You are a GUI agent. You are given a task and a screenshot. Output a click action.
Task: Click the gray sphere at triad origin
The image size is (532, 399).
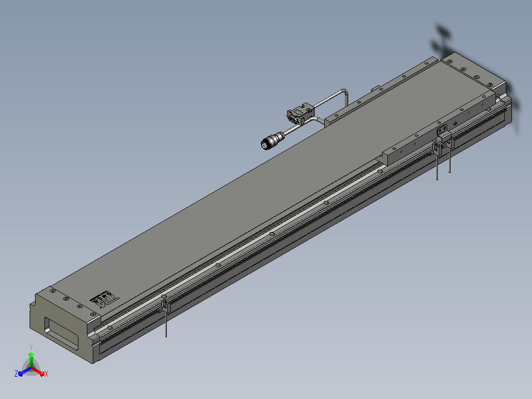31,368
